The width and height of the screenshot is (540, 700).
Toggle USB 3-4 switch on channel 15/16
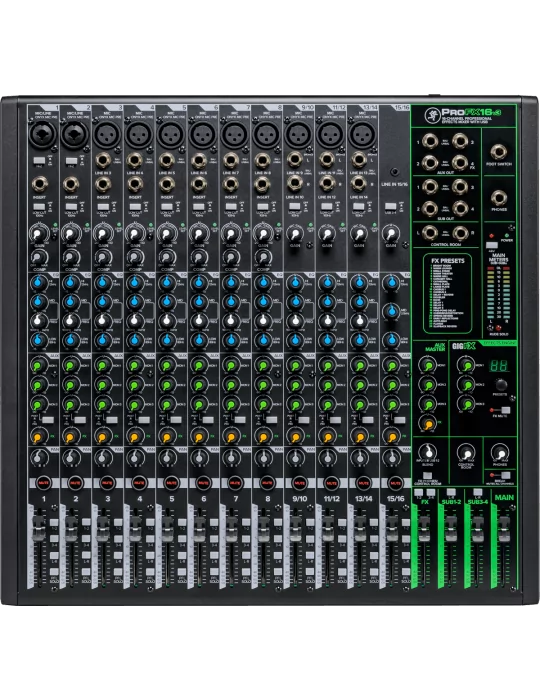point(390,207)
